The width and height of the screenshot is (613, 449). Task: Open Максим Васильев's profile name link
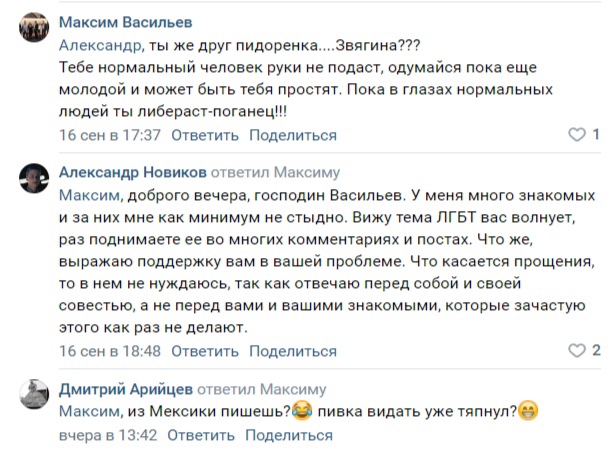(126, 23)
